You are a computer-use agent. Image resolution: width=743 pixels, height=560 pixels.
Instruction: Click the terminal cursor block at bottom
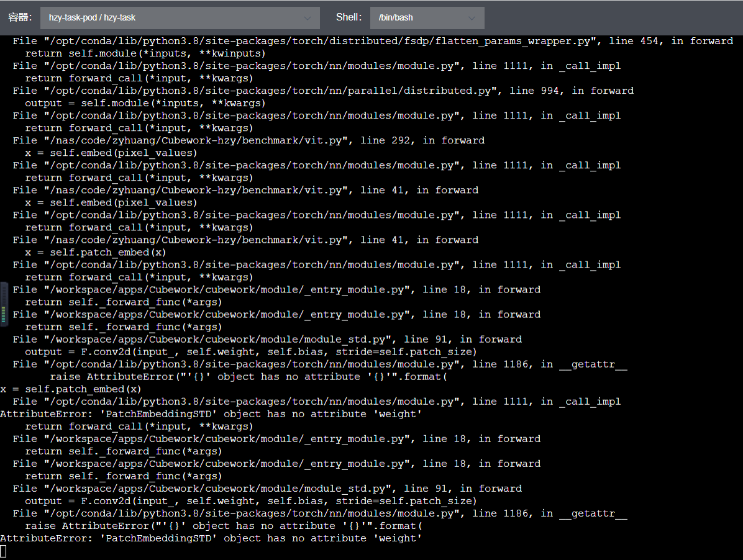point(4,551)
